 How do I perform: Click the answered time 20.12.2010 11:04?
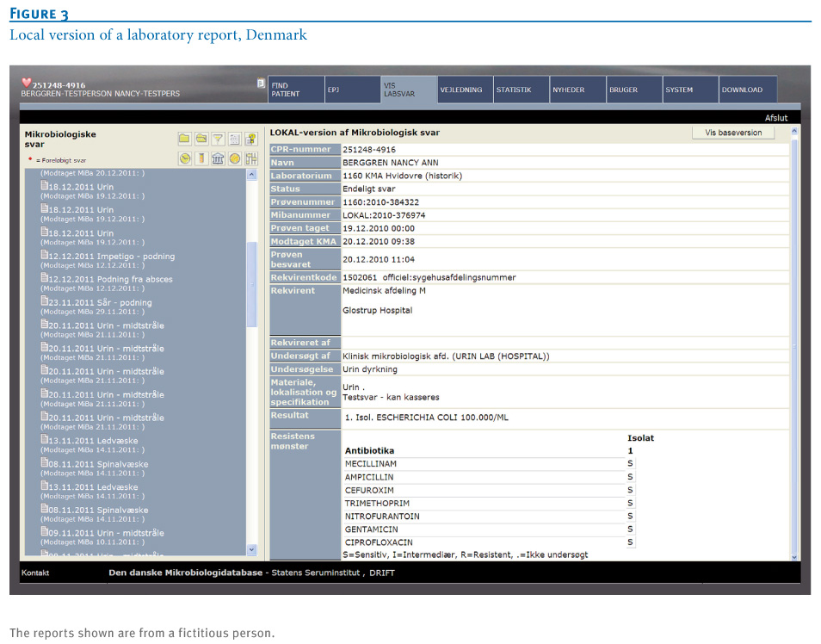(x=379, y=259)
